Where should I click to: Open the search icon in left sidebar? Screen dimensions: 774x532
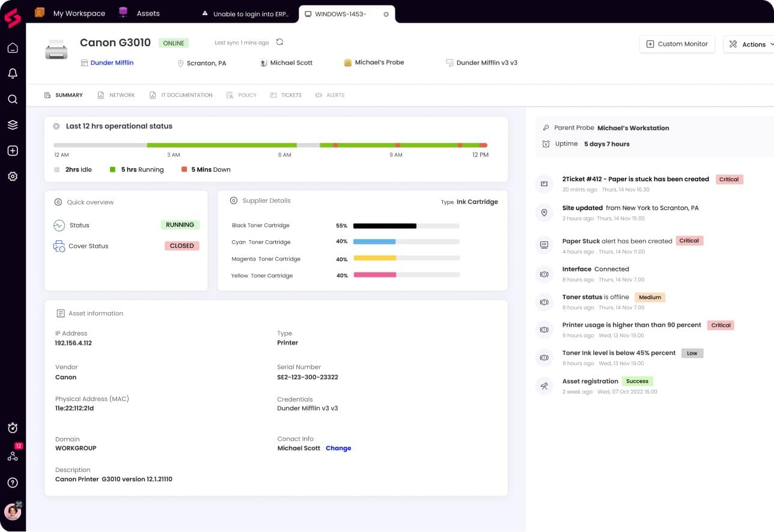[13, 99]
